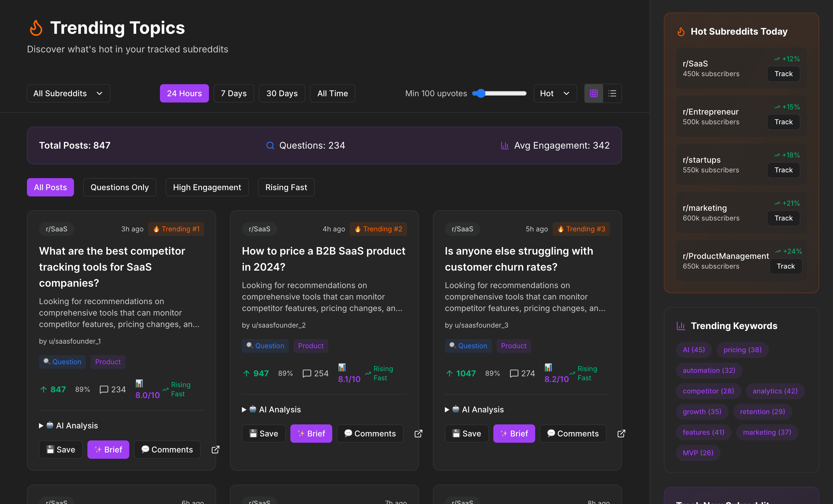Toggle the Questions Only filter

(119, 187)
